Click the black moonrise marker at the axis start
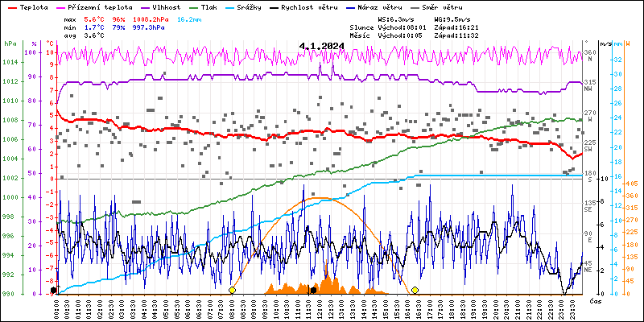The width and height of the screenshot is (644, 322). [x=54, y=290]
